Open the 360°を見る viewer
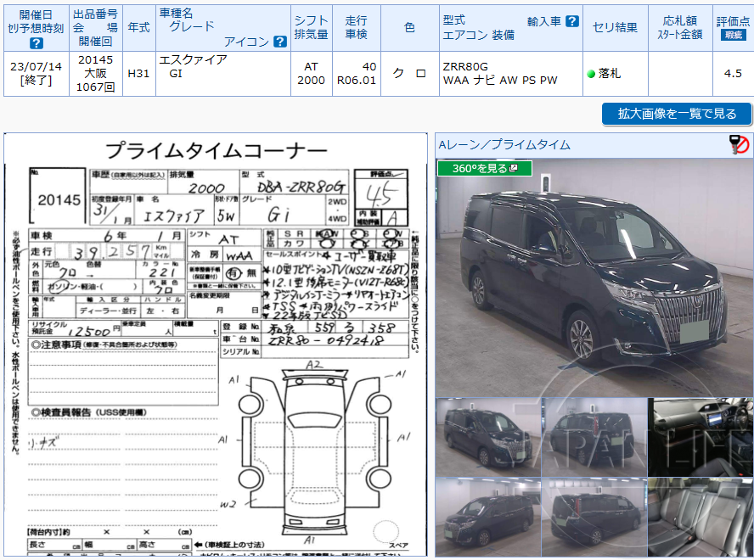This screenshot has height=560, width=754. click(x=475, y=169)
